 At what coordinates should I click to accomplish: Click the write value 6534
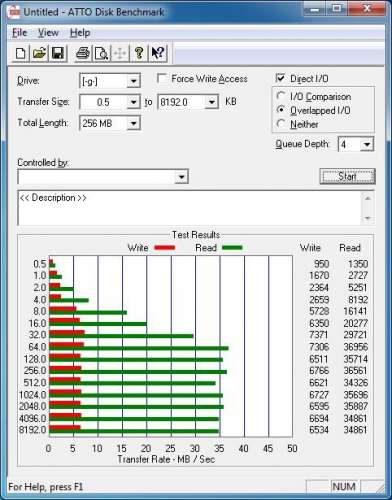coord(319,430)
